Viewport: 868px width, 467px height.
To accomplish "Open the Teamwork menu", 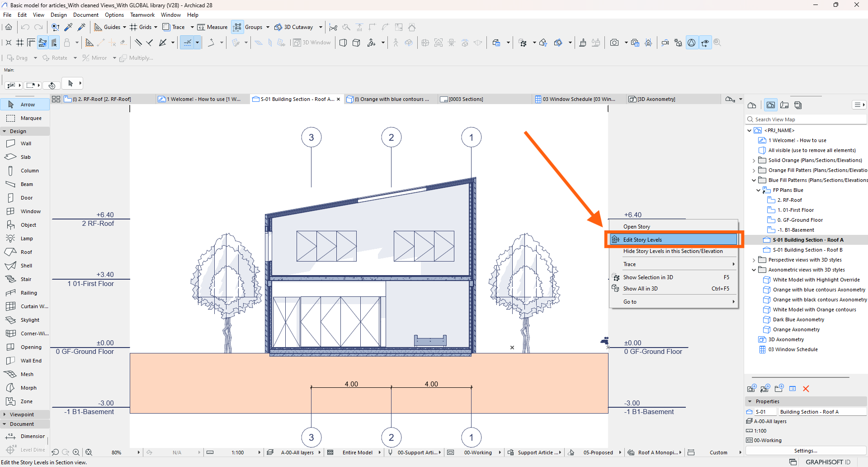I will [x=142, y=14].
